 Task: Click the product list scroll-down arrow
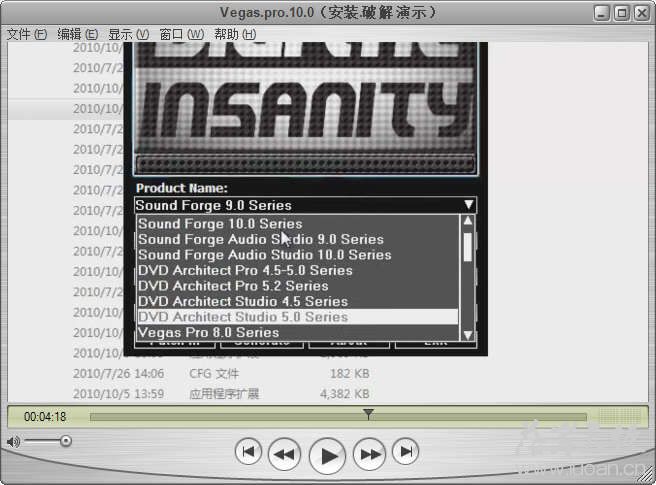click(x=468, y=335)
